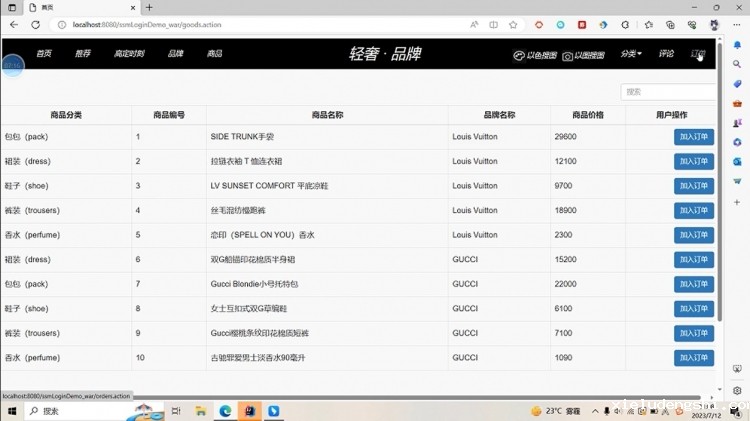Click the notification bell in Edge sidebar

[737, 45]
